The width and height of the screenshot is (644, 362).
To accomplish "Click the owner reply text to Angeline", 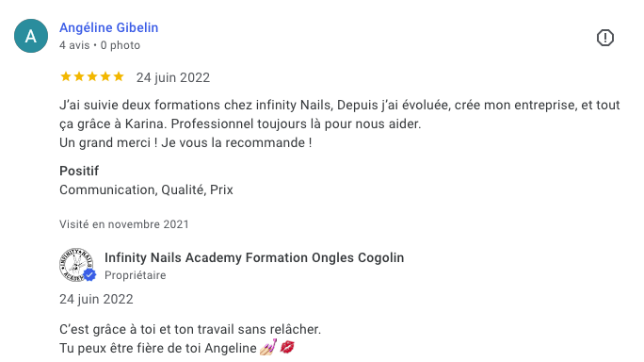I will click(x=190, y=338).
